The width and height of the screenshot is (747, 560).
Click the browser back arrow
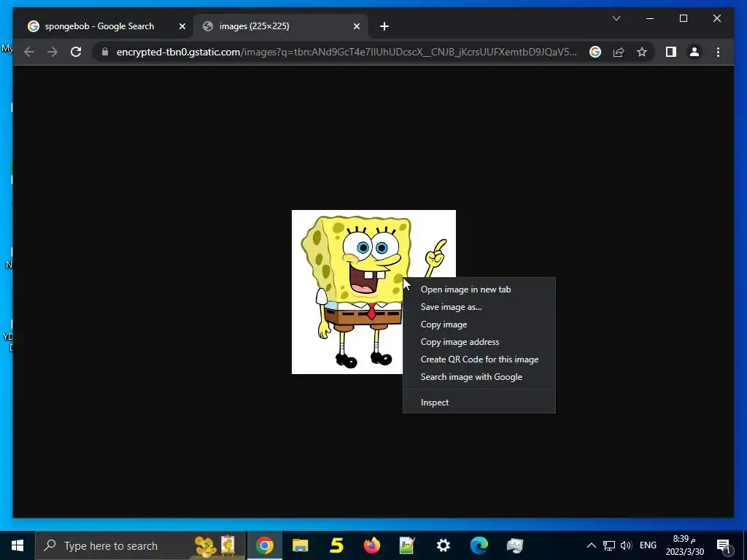pos(29,52)
